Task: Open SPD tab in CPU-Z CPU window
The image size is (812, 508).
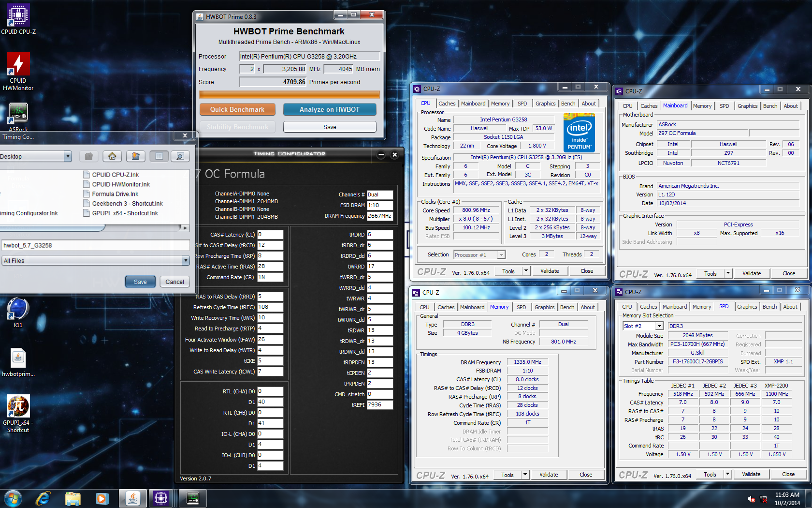Action: click(x=522, y=104)
